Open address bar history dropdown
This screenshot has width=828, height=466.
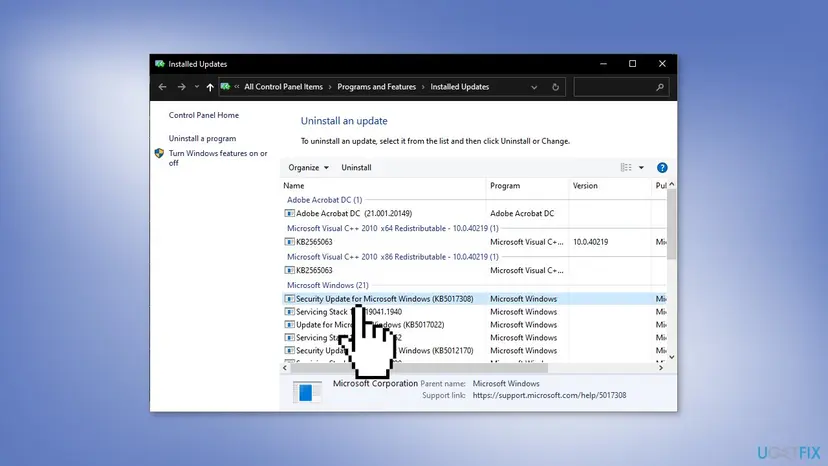[534, 87]
